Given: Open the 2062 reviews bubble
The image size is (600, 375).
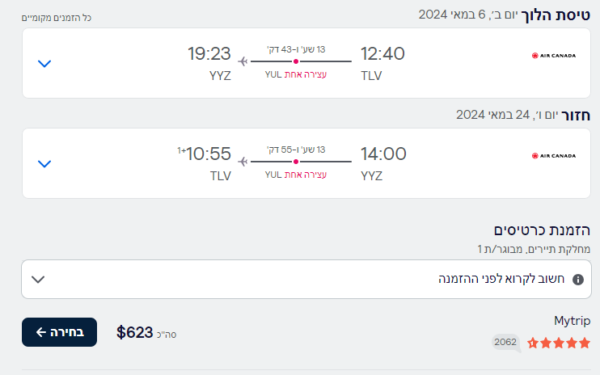Looking at the screenshot, I should click(x=506, y=342).
